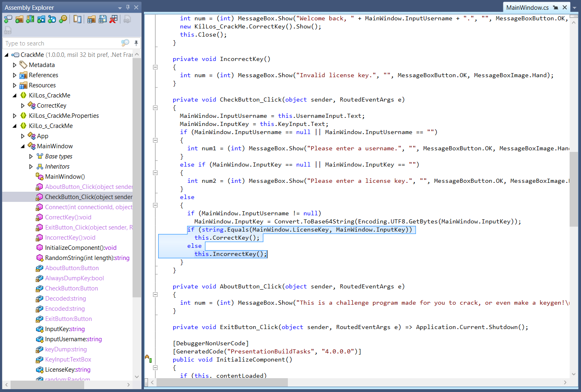The image size is (581, 392).
Task: Open the document tabs dropdown arrow
Action: click(x=575, y=8)
